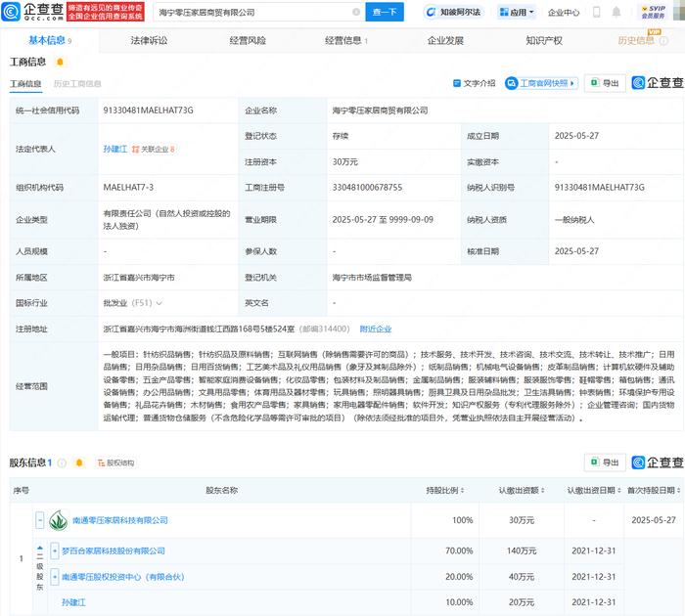Export shareholder info with 导出 button

point(605,462)
